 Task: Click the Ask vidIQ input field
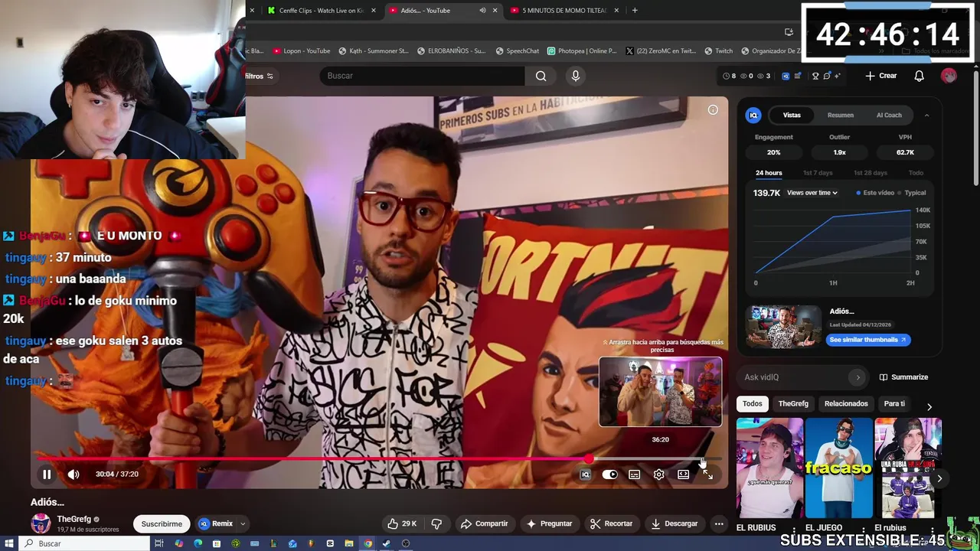[795, 377]
